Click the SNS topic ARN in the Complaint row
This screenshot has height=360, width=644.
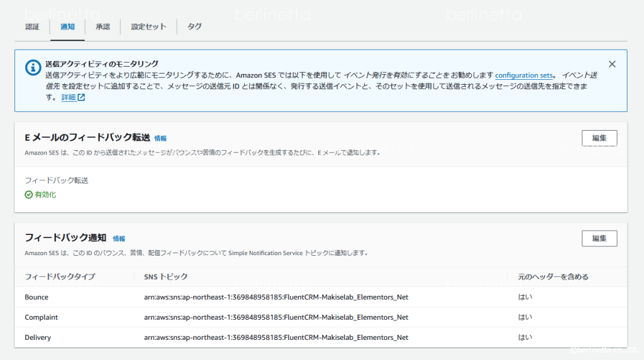(x=275, y=317)
